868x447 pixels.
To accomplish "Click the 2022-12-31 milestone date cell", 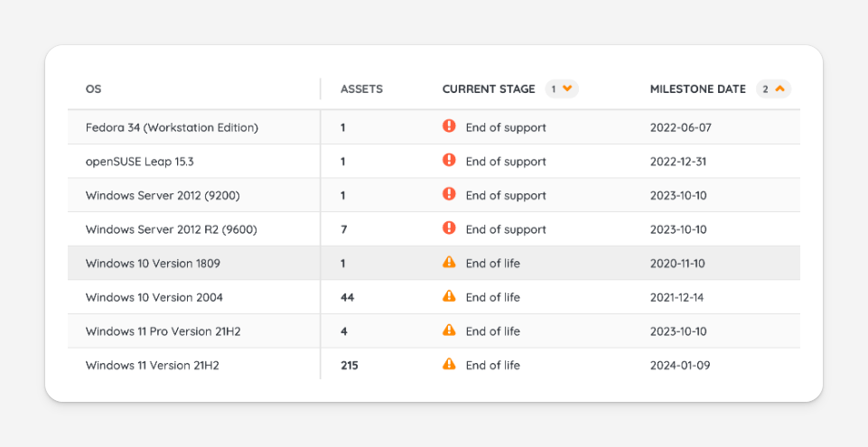I will 680,162.
